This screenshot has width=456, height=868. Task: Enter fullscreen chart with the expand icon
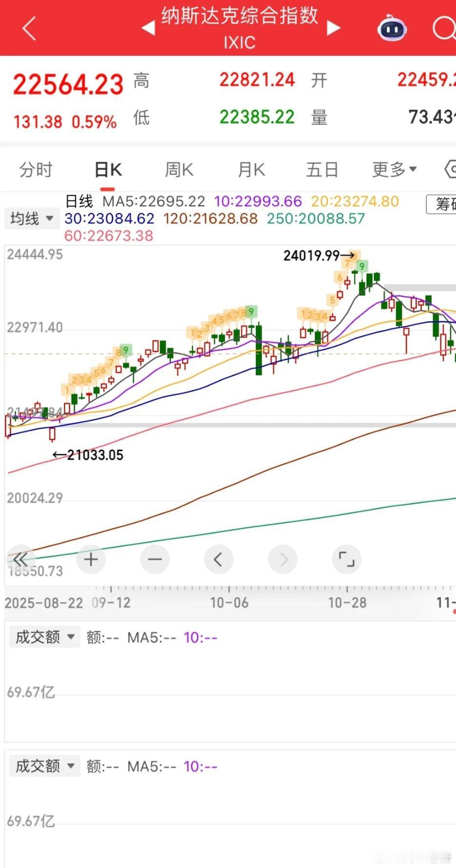[347, 559]
